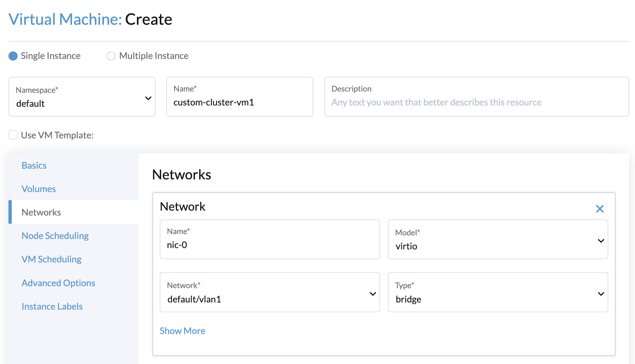Click the Instance Labels menu item
This screenshot has height=364, width=635.
coord(52,306)
